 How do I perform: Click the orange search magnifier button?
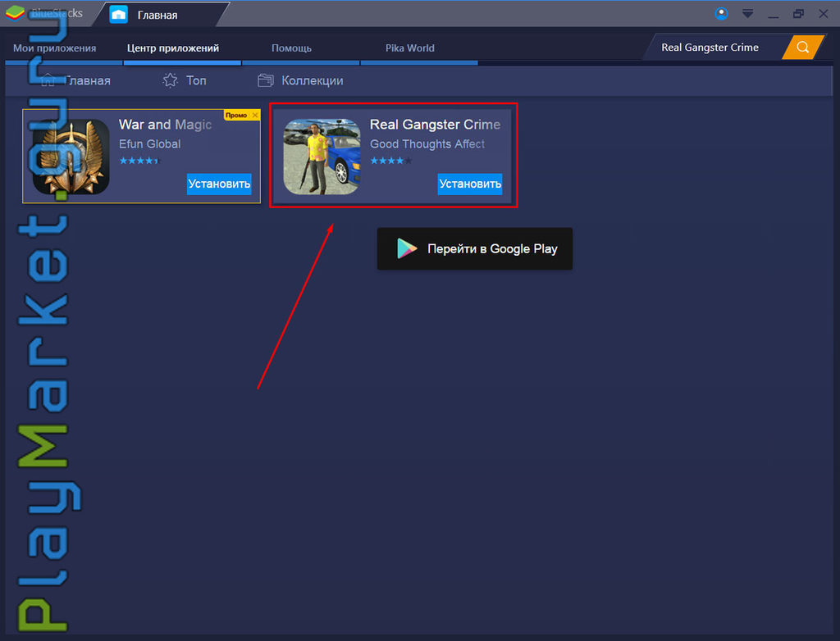[802, 47]
